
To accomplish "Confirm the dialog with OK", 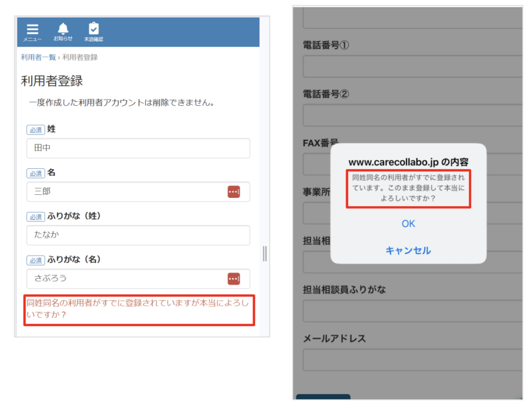I will [408, 224].
